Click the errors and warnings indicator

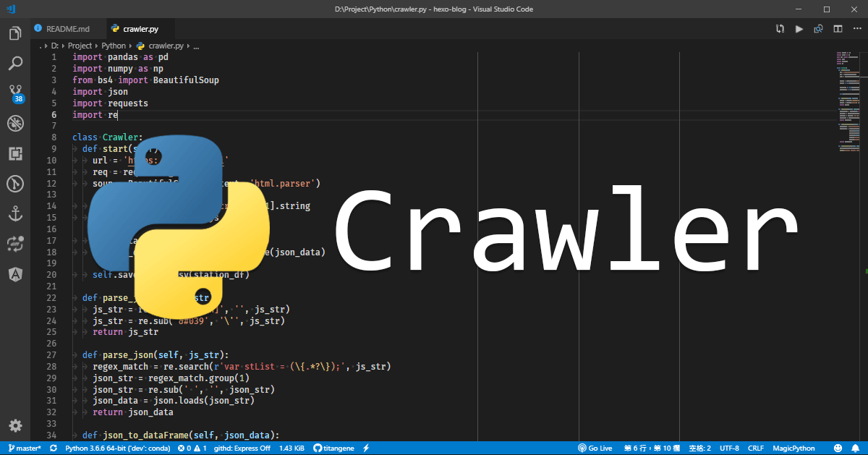click(192, 448)
